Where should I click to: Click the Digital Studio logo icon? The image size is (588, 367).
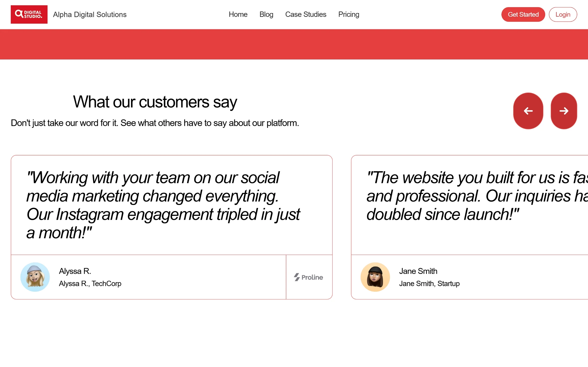[29, 14]
